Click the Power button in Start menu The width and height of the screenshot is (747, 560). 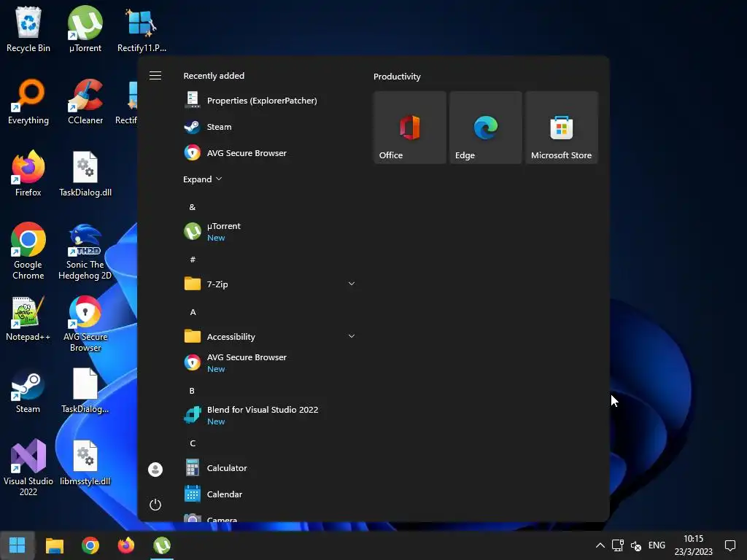point(155,505)
